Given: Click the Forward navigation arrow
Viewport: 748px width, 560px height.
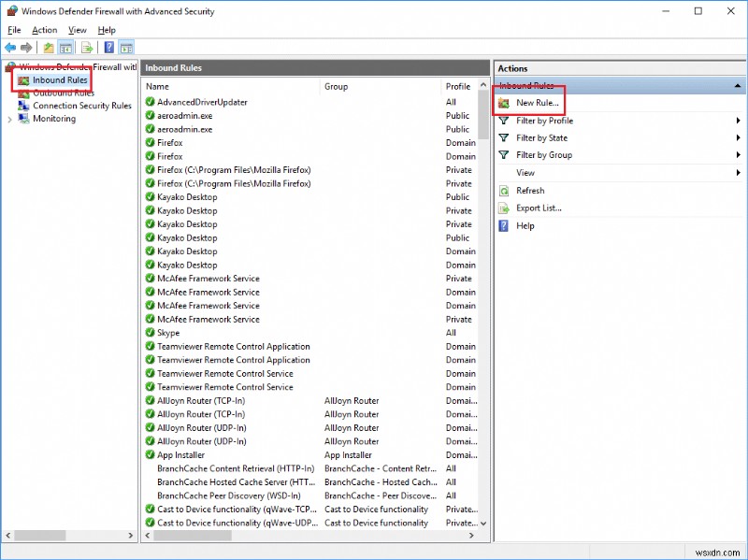Looking at the screenshot, I should 26,47.
